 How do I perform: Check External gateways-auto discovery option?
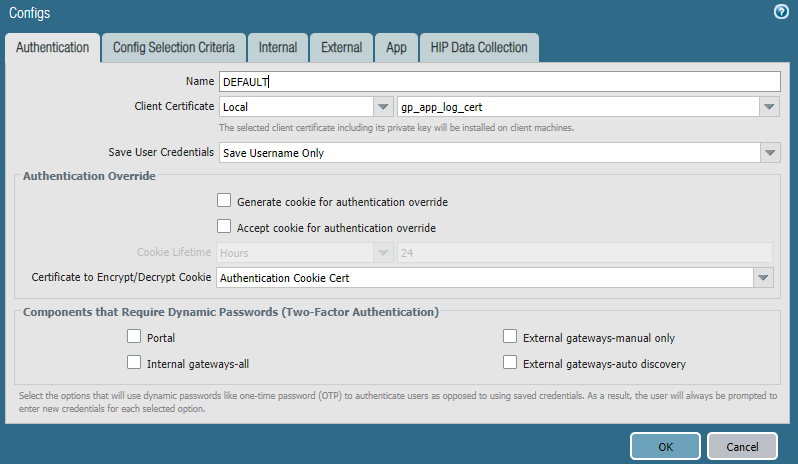511,362
